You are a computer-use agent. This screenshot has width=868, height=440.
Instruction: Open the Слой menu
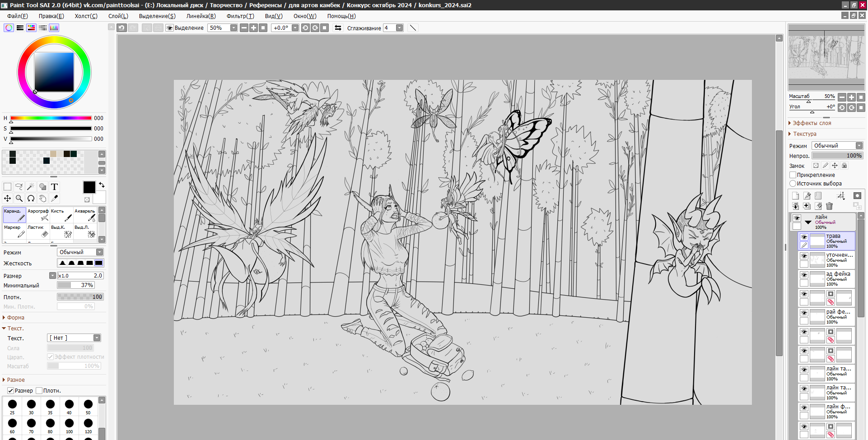point(118,16)
